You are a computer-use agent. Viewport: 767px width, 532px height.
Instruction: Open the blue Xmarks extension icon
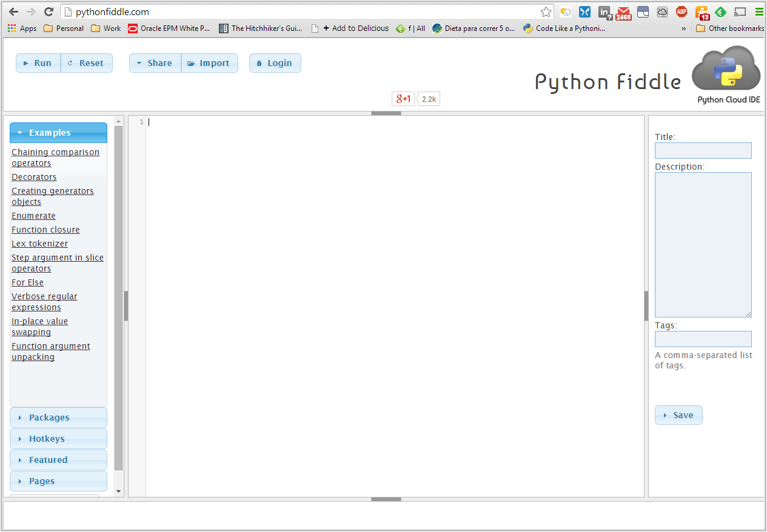584,12
